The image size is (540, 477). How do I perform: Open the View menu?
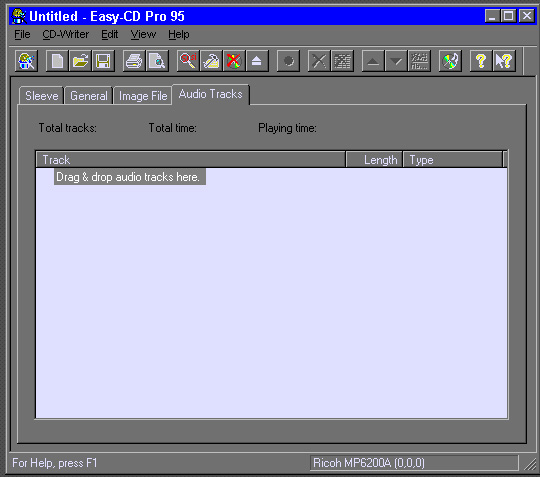coord(143,34)
